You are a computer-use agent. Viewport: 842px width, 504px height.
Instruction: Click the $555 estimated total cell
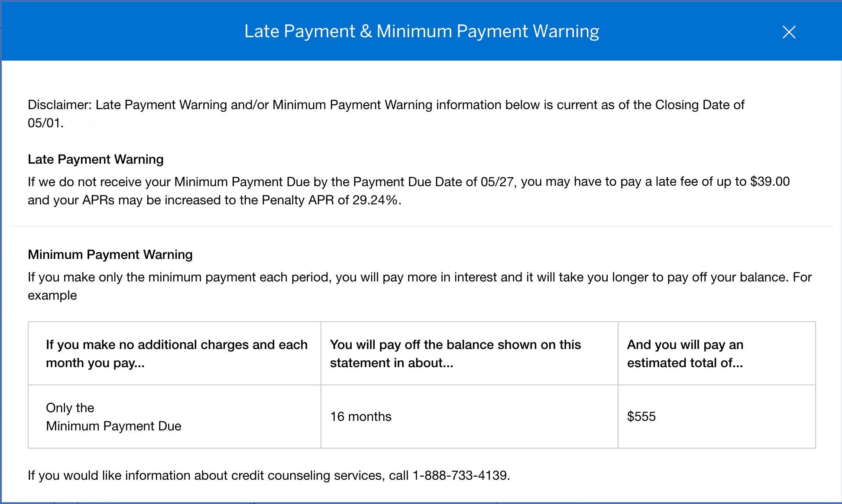[x=641, y=417]
